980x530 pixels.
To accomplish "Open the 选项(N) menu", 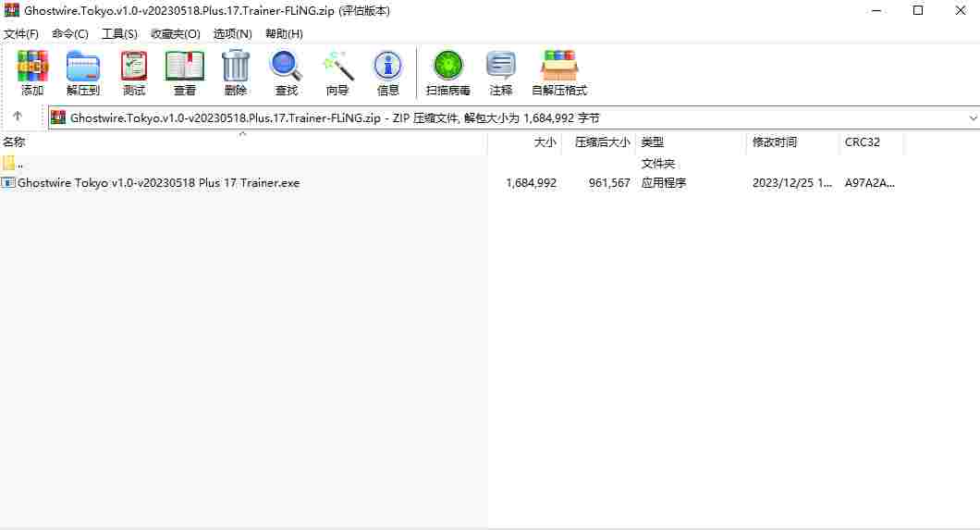I will (232, 33).
